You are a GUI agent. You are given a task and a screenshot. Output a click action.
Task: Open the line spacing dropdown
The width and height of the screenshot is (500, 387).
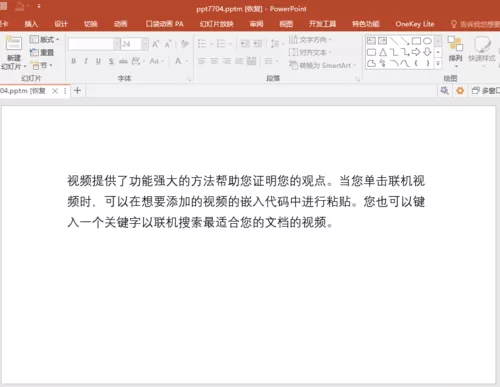[283, 44]
